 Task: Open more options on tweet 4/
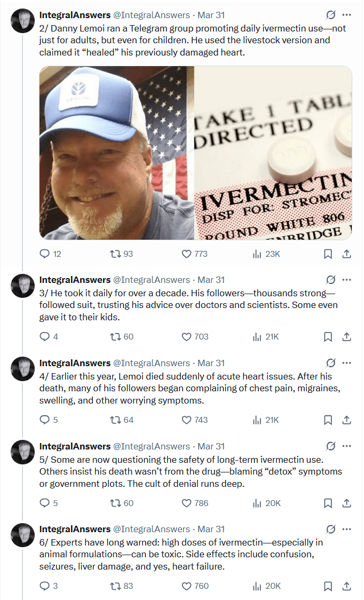click(347, 363)
